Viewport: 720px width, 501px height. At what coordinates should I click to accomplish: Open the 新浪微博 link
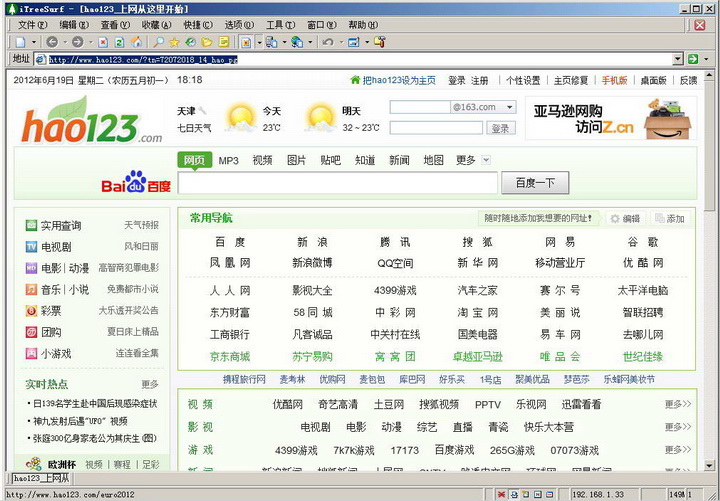point(312,263)
